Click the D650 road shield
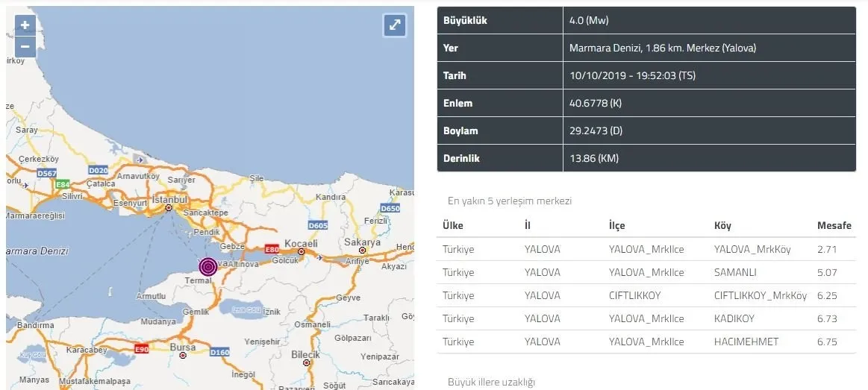The image size is (868, 390). [390, 208]
